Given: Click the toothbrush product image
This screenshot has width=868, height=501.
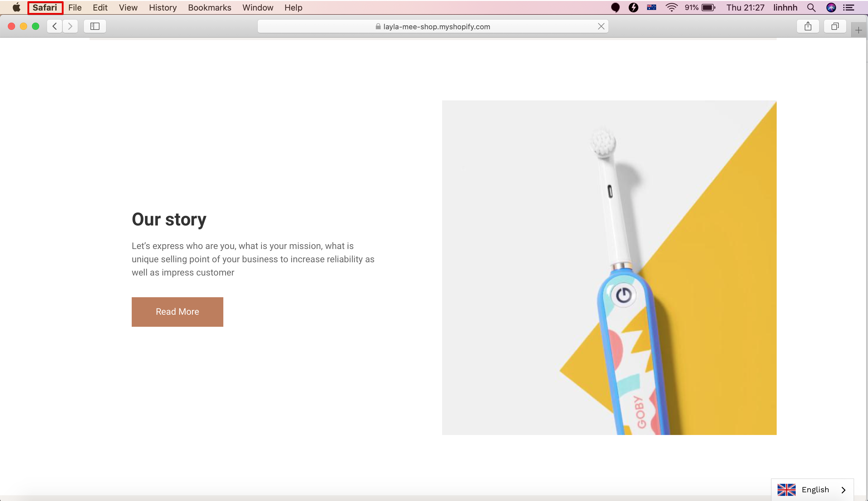Looking at the screenshot, I should 609,268.
